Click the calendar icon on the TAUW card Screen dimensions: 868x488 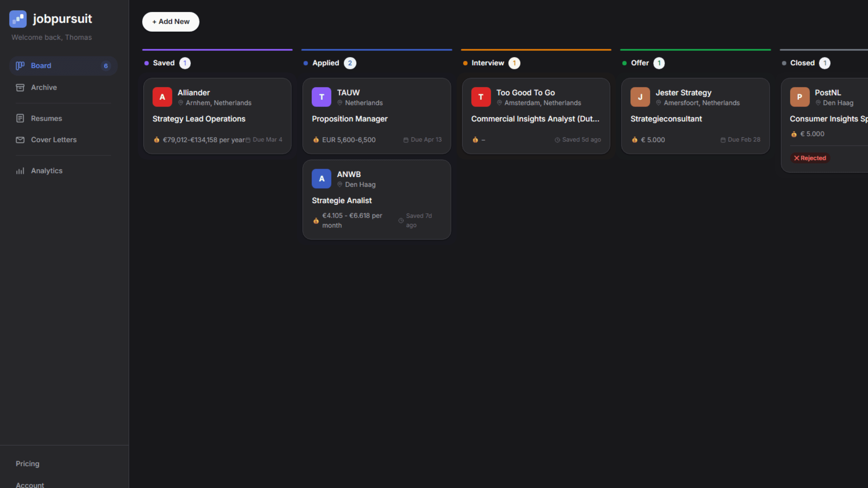[x=406, y=139]
